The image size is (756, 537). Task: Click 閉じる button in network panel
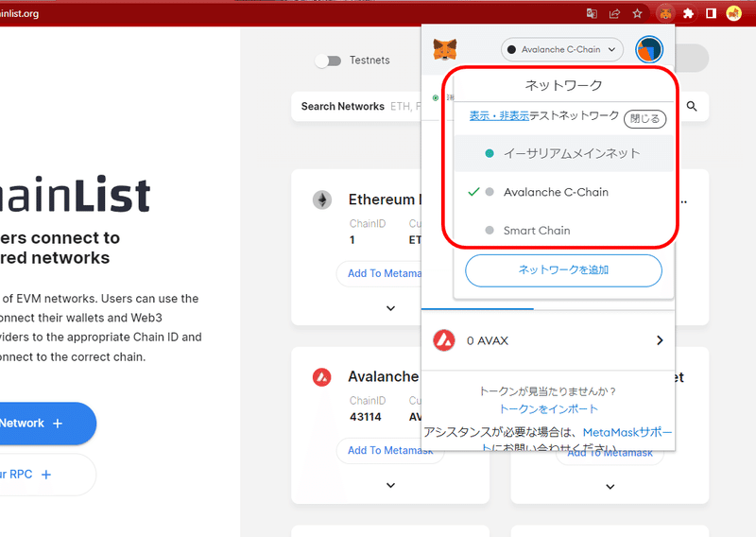click(644, 119)
